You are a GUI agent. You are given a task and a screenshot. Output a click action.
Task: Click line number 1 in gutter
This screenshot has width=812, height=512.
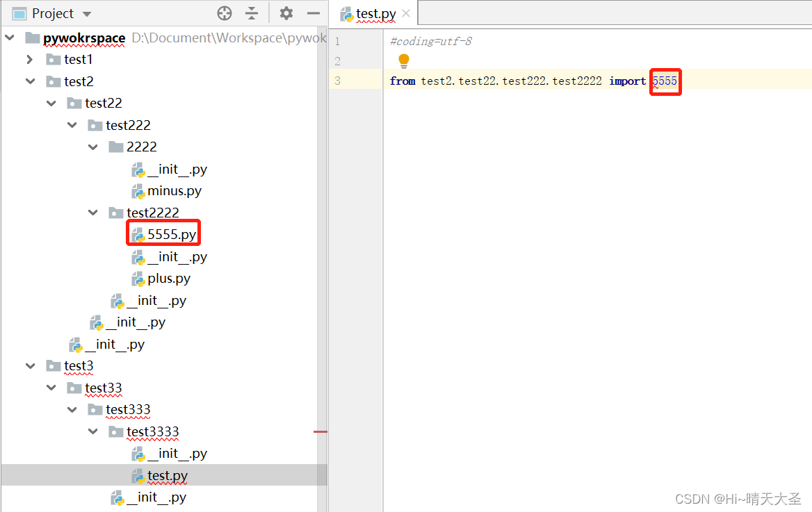[338, 42]
